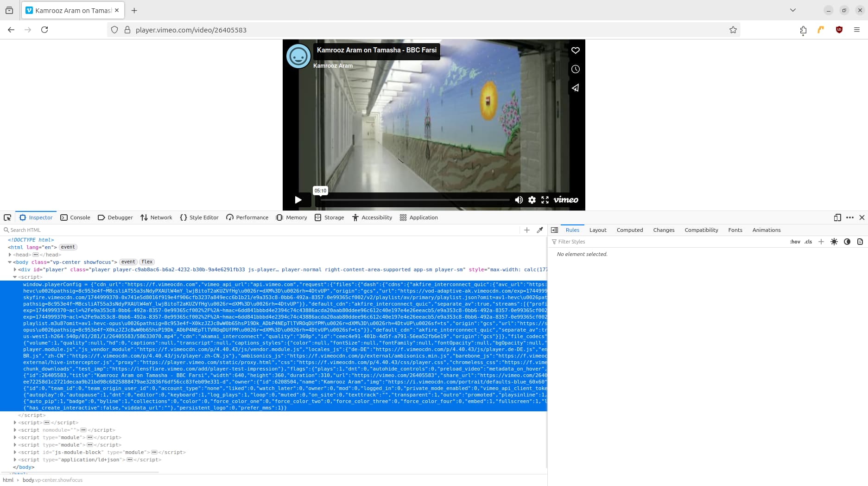Collapse the body element node
Screen dimensions: 868x486
[10, 262]
